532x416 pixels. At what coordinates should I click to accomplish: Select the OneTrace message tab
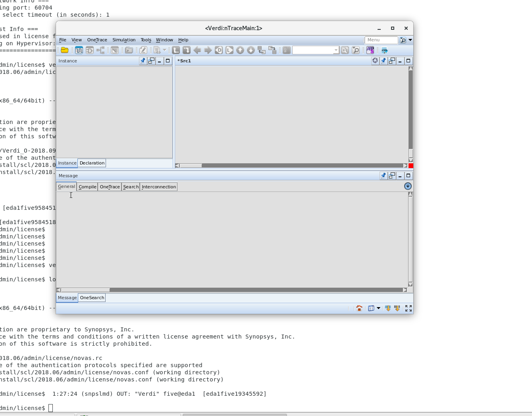coord(110,187)
